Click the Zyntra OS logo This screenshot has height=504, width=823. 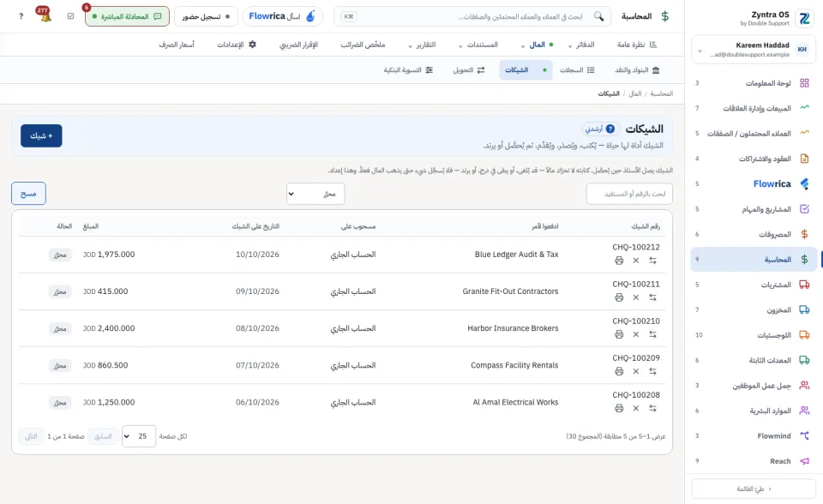click(804, 18)
